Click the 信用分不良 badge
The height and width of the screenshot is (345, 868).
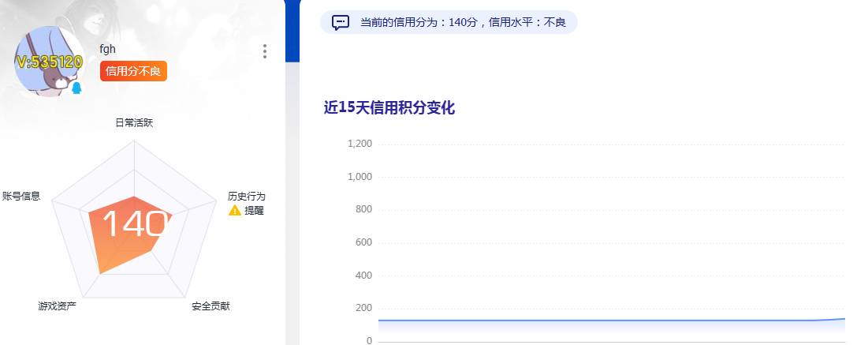pos(133,71)
